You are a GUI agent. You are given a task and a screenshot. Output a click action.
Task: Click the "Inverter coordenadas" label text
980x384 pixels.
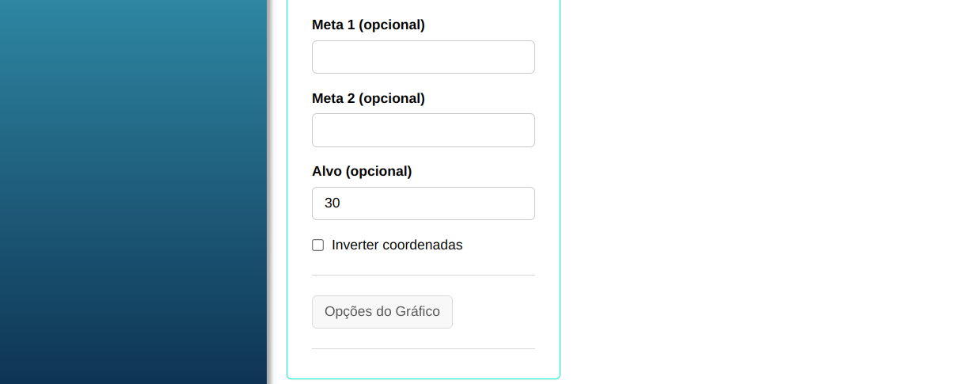tap(397, 245)
